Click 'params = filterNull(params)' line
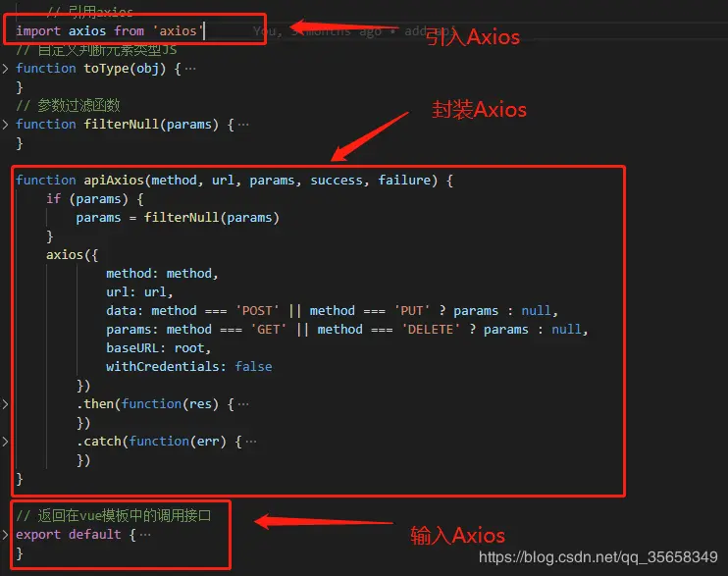The image size is (728, 576). [x=178, y=218]
